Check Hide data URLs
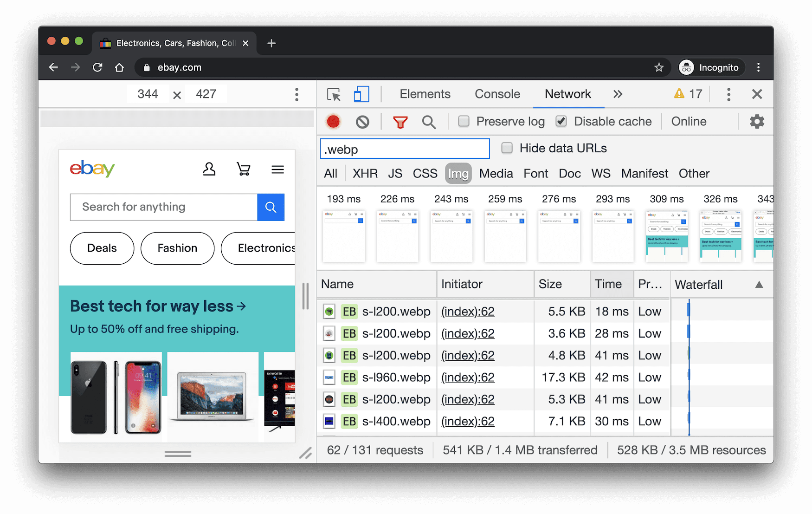The image size is (812, 514). (506, 148)
